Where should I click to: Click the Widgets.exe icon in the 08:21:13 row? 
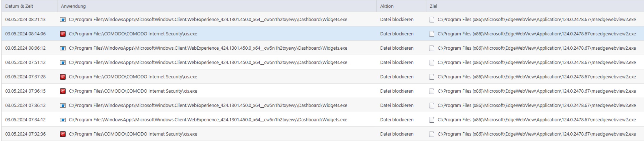(x=63, y=20)
